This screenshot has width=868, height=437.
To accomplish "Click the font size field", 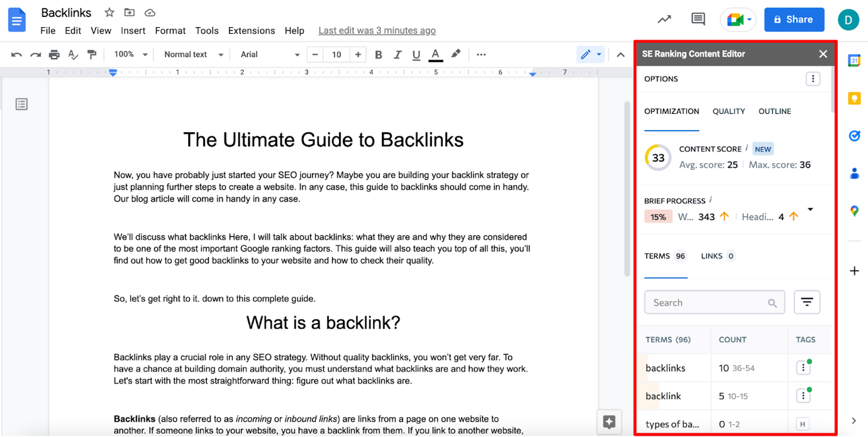I will point(337,55).
